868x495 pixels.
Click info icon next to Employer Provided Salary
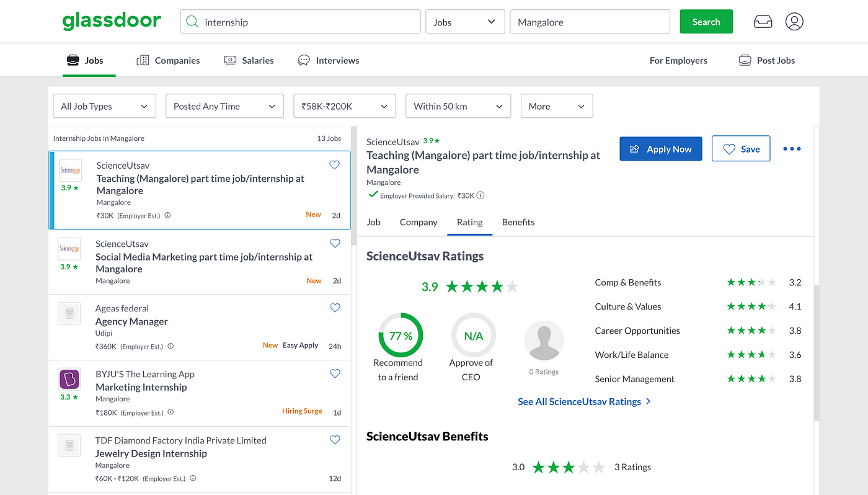tap(480, 195)
